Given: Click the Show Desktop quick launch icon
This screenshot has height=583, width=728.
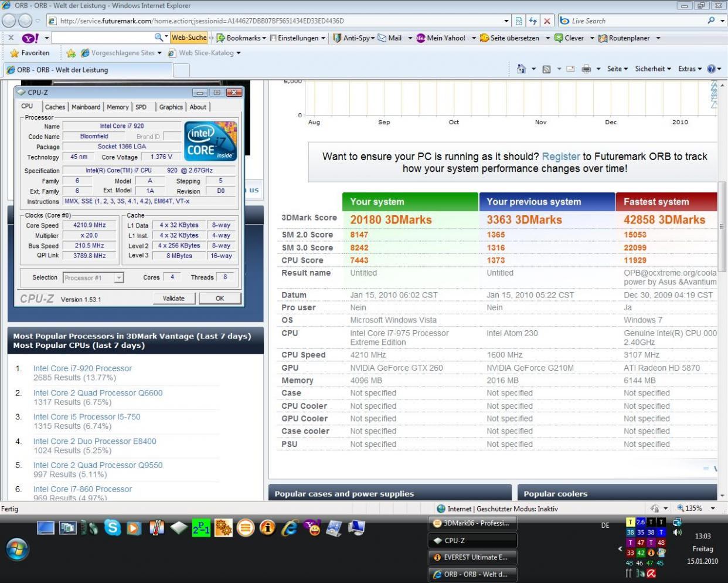Looking at the screenshot, I should coord(45,528).
